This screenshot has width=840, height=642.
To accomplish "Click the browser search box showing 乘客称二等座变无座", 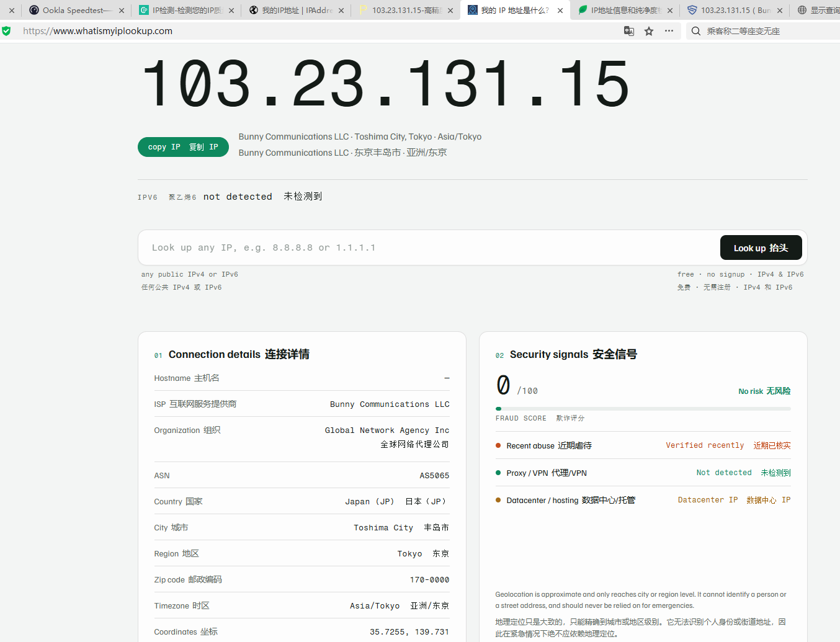I will 763,31.
